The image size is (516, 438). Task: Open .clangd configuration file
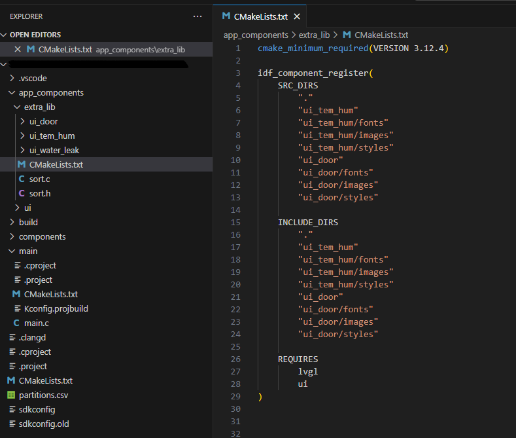(32, 338)
